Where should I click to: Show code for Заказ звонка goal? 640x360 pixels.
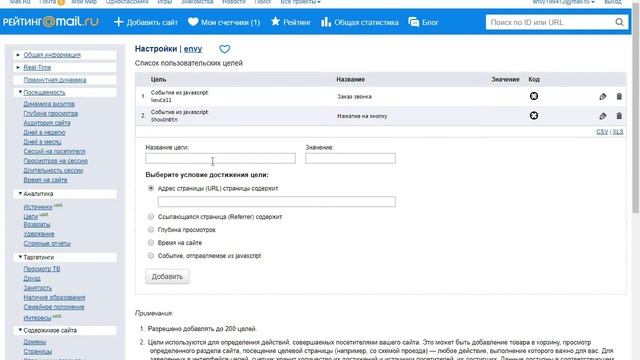(x=533, y=96)
